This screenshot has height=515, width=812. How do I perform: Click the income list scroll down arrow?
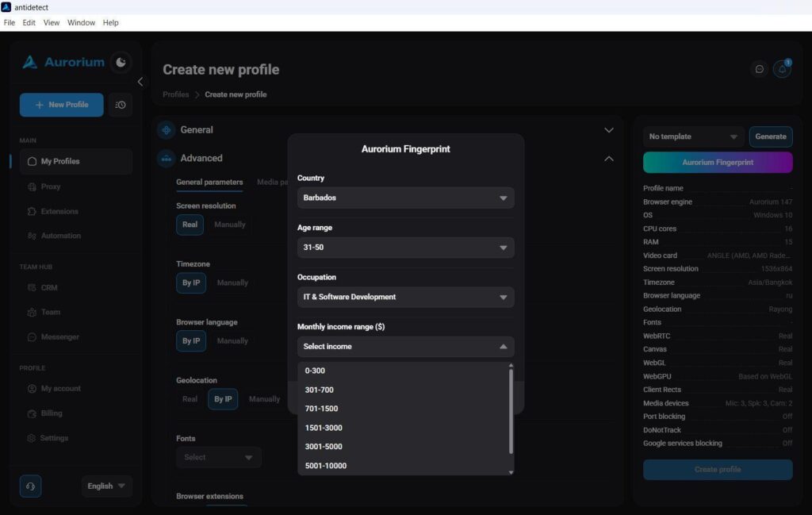511,472
